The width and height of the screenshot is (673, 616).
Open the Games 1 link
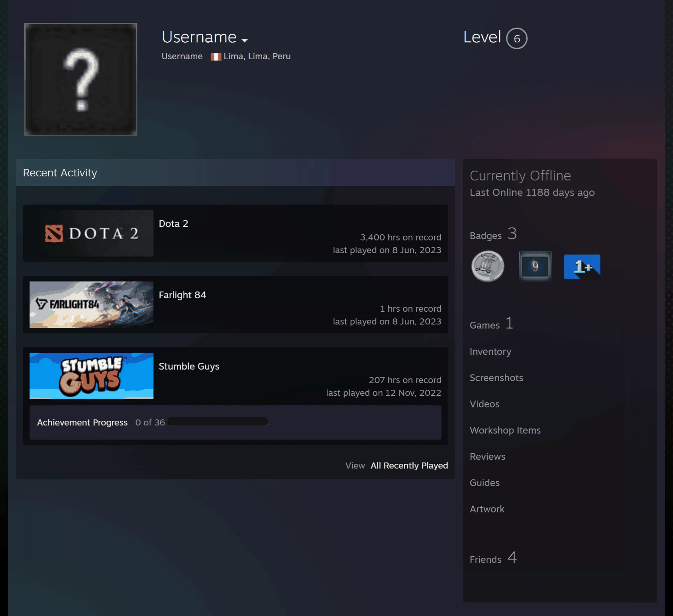click(x=491, y=324)
